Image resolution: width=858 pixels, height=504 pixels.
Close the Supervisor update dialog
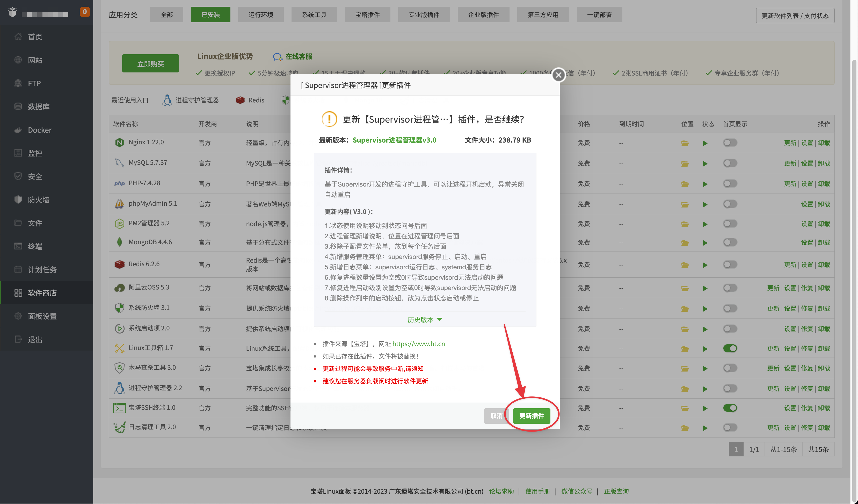pos(558,75)
